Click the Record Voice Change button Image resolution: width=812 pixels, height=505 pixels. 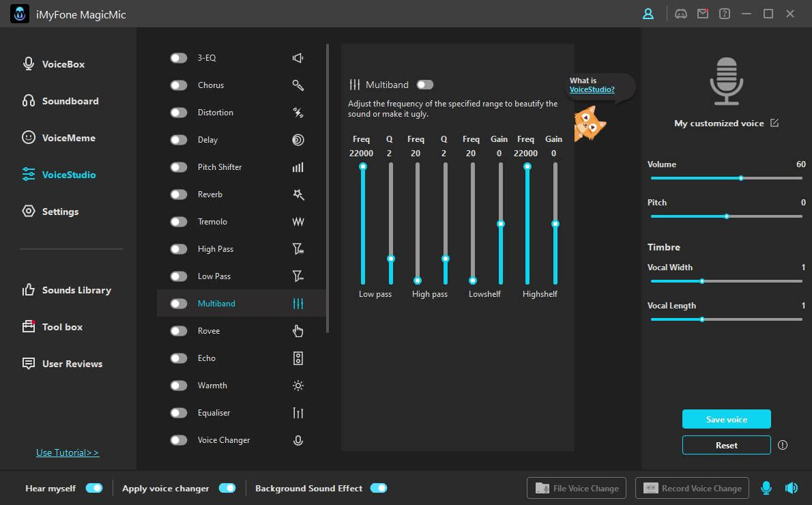[x=692, y=488]
